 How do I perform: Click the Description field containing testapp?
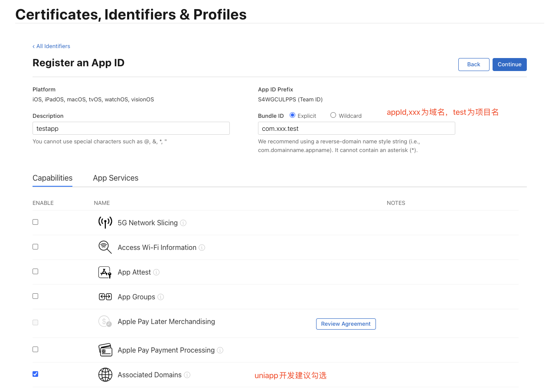click(x=131, y=128)
